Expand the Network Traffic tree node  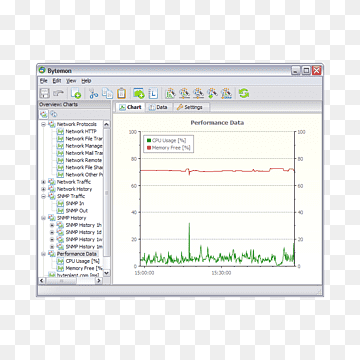(x=43, y=182)
